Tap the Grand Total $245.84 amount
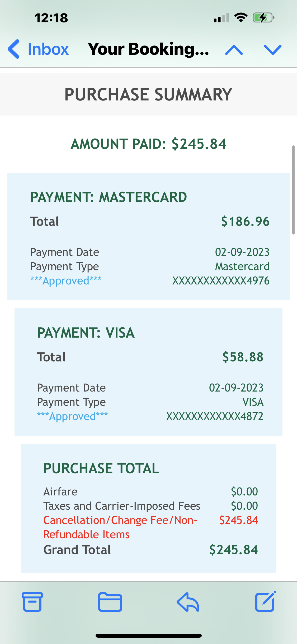Viewport: 297px width, 644px height. 233,550
